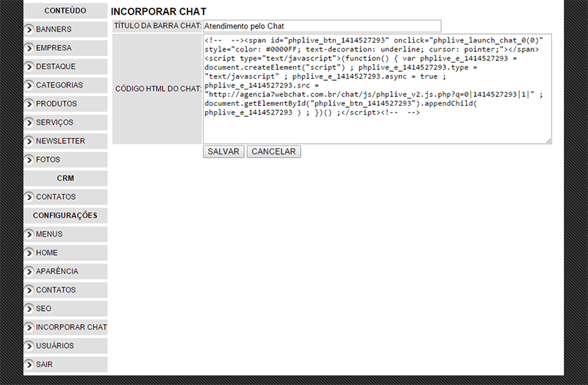This screenshot has width=588, height=385.
Task: Open USUÁRIOS management
Action: [65, 345]
